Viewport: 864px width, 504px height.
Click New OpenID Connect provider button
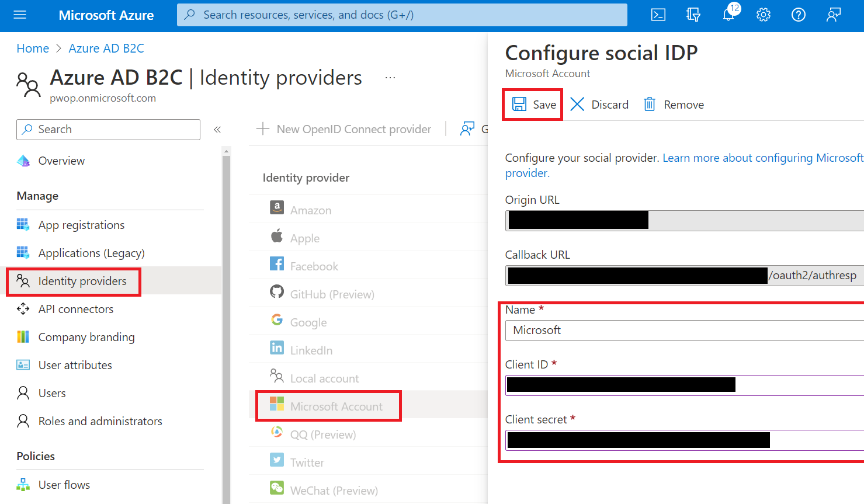[x=344, y=129]
